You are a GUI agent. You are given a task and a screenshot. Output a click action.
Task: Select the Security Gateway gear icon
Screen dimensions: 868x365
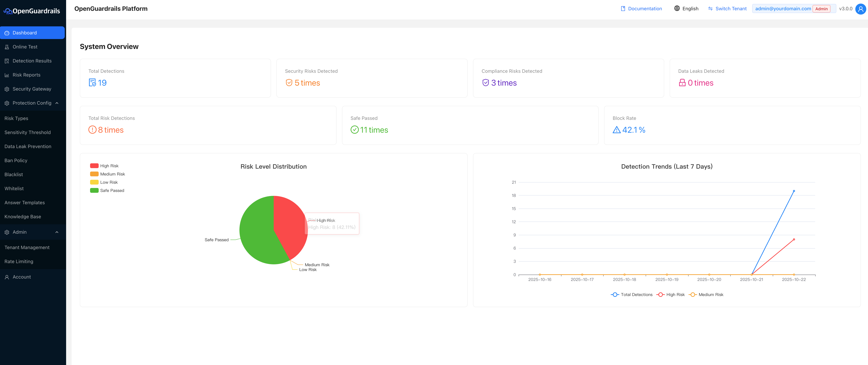pyautogui.click(x=7, y=89)
